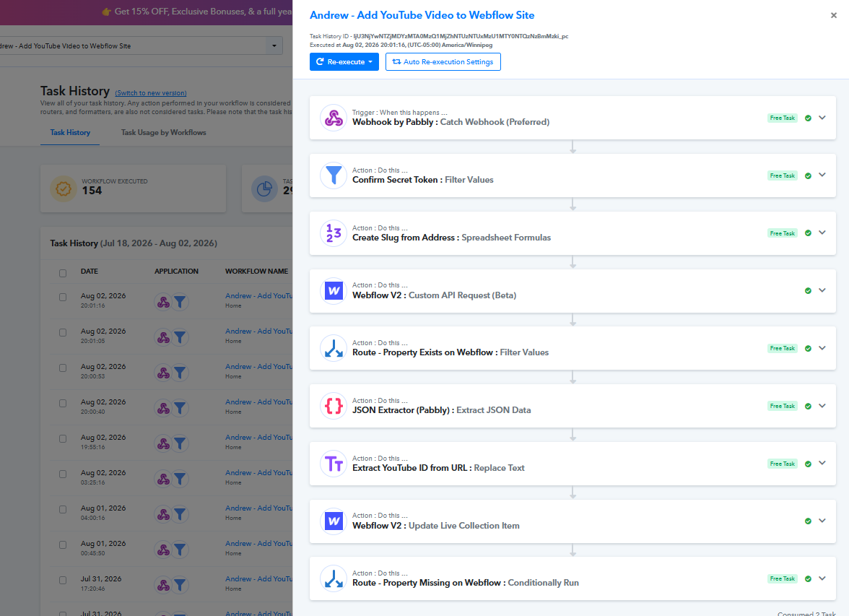Click webhook app icon in the 20:00:53 row
This screenshot has height=616, width=849.
coord(163,373)
